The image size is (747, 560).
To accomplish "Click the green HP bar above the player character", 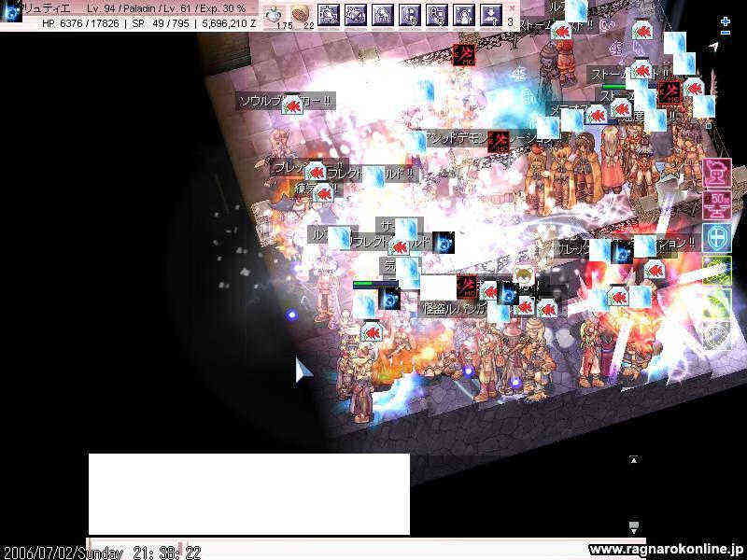I will pyautogui.click(x=375, y=285).
